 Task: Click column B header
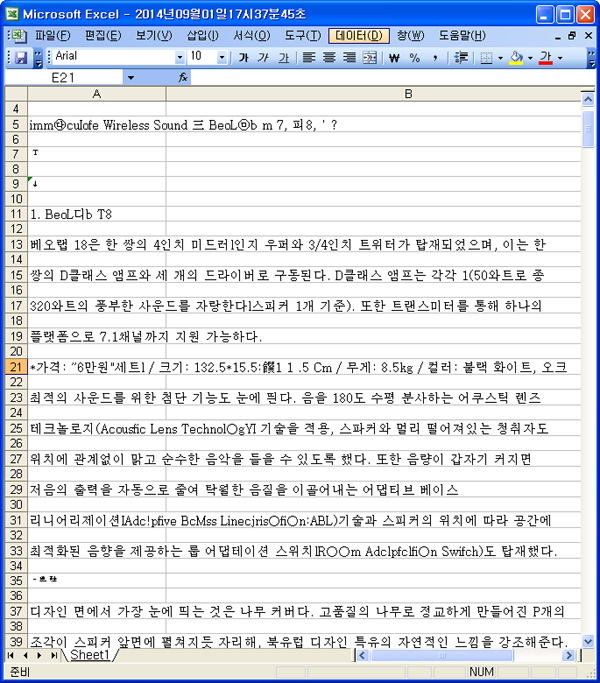[x=408, y=93]
